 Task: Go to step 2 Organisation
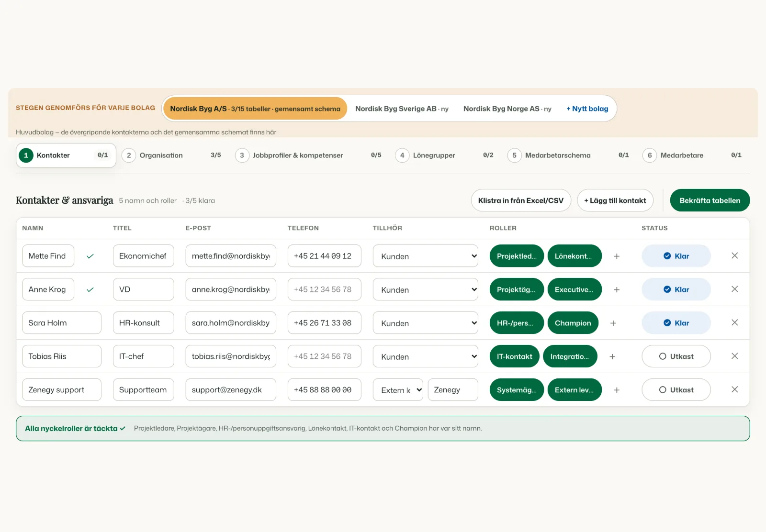point(171,155)
